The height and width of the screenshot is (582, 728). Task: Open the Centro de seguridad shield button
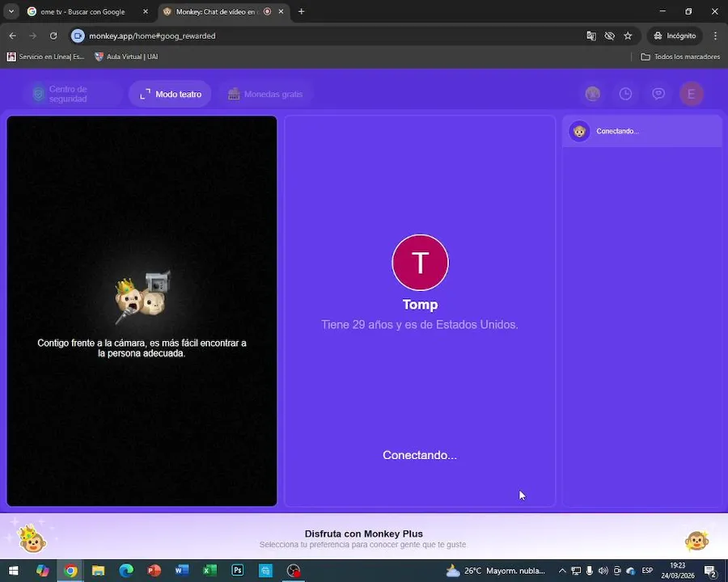tap(73, 94)
